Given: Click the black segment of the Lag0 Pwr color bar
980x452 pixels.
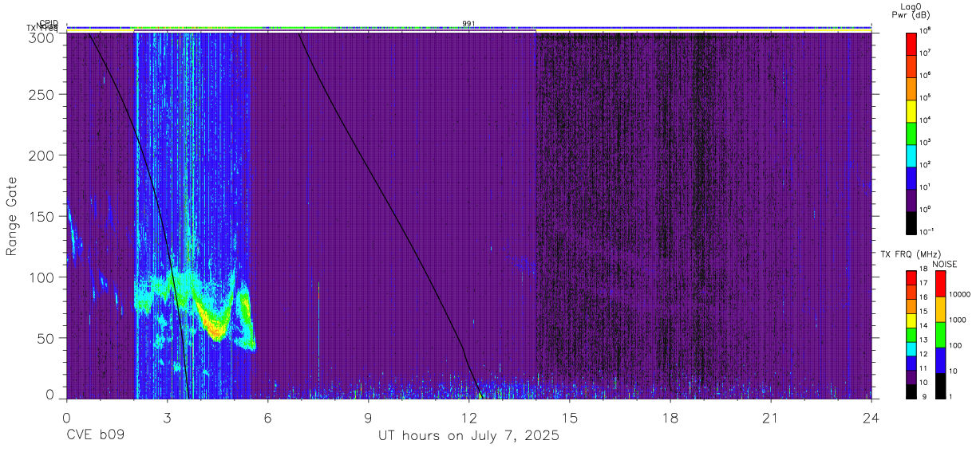Looking at the screenshot, I should click(x=911, y=222).
